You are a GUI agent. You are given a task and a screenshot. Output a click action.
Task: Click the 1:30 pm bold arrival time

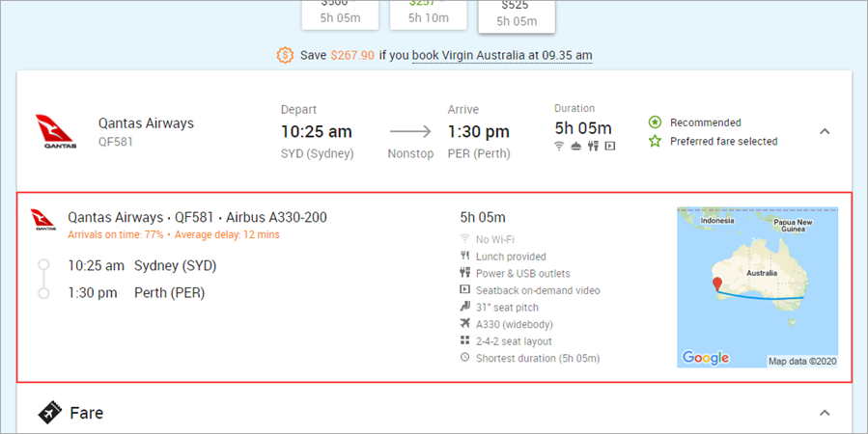tap(478, 131)
